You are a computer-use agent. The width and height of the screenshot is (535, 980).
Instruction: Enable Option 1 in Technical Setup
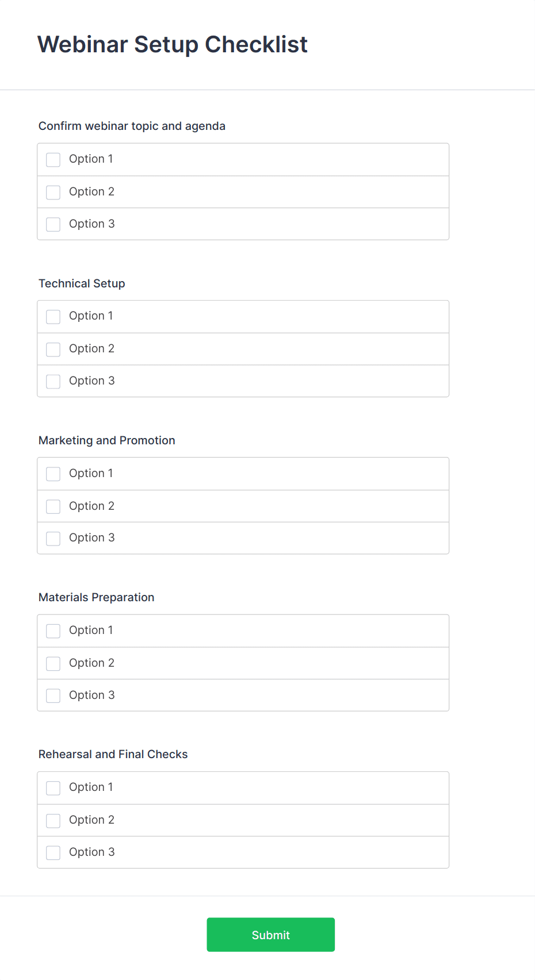click(x=54, y=317)
